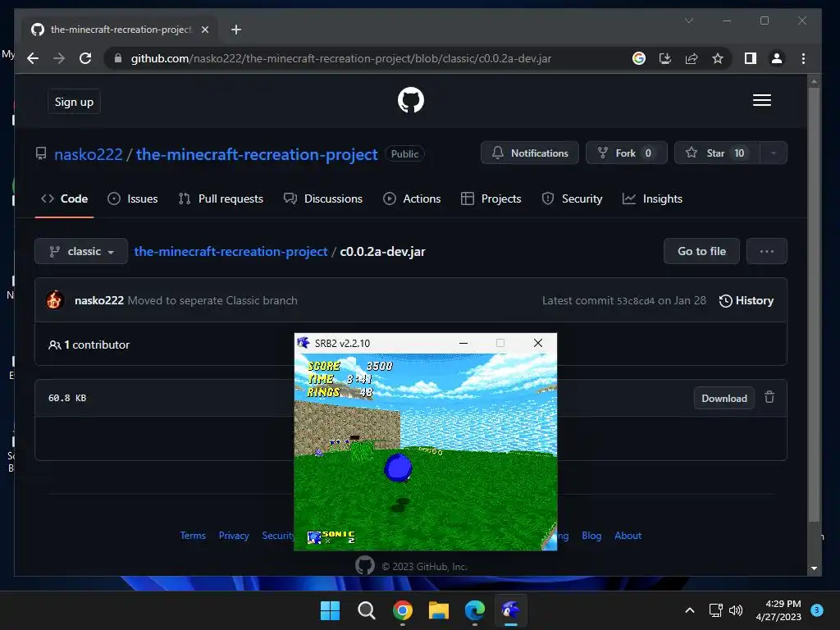Switch to the Issues tab
Image resolution: width=840 pixels, height=630 pixels.
(x=132, y=199)
